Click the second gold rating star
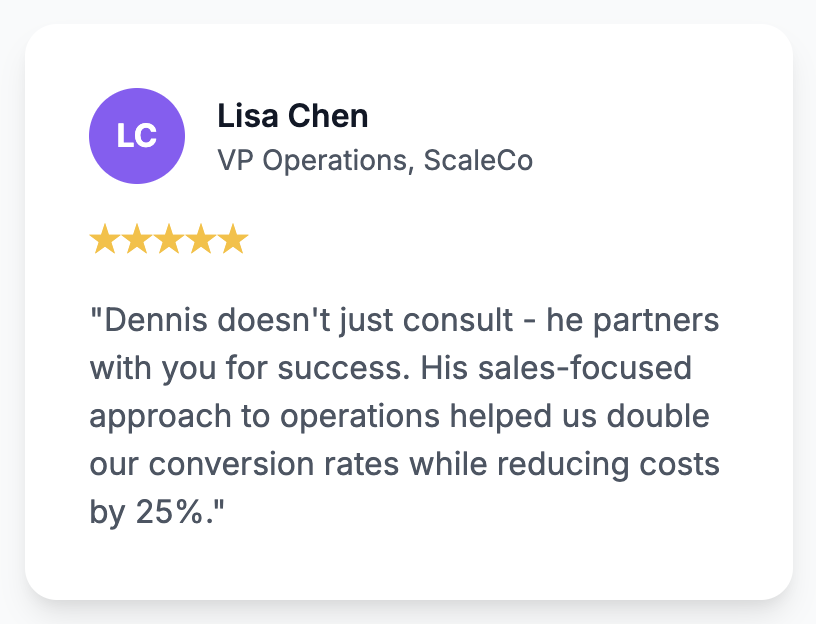This screenshot has width=816, height=624. [x=137, y=239]
